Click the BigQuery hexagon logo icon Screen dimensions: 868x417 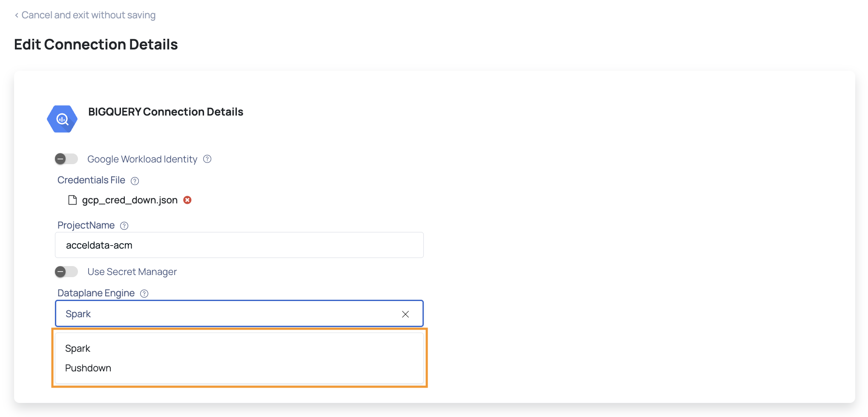[62, 119]
